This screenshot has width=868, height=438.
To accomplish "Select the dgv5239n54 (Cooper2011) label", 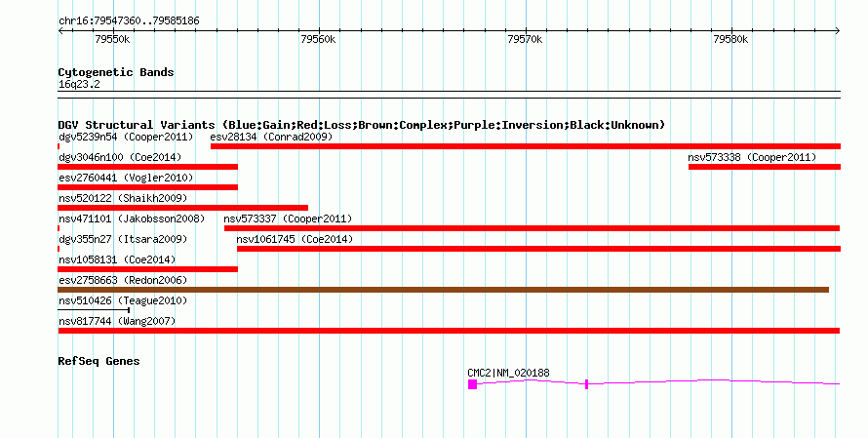I will (x=126, y=137).
